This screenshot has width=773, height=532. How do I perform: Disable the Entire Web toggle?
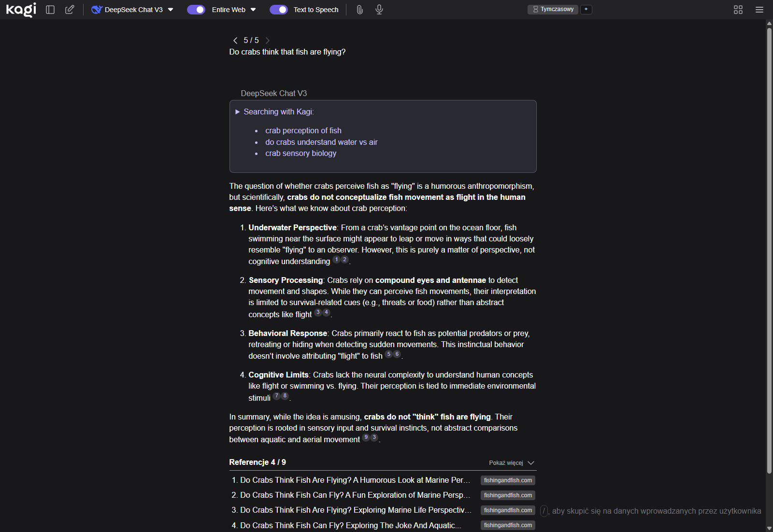coord(196,10)
